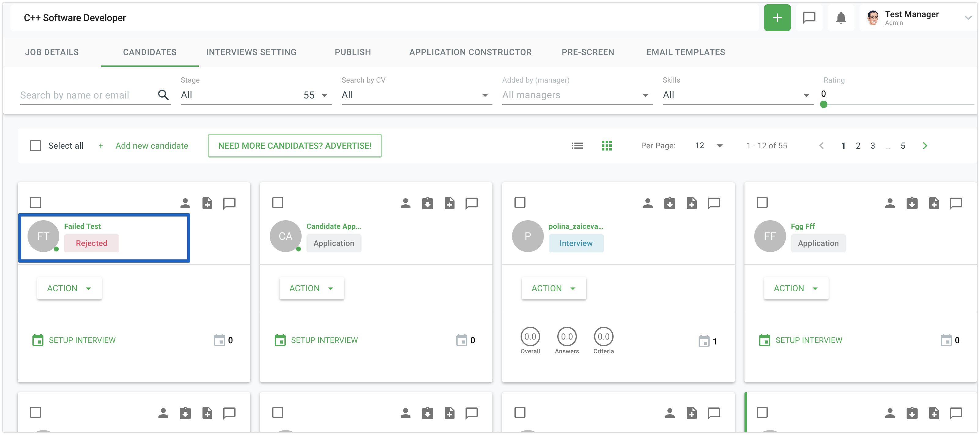Click profile icon on Fgg Fff card
This screenshot has height=435, width=980.
coord(889,203)
